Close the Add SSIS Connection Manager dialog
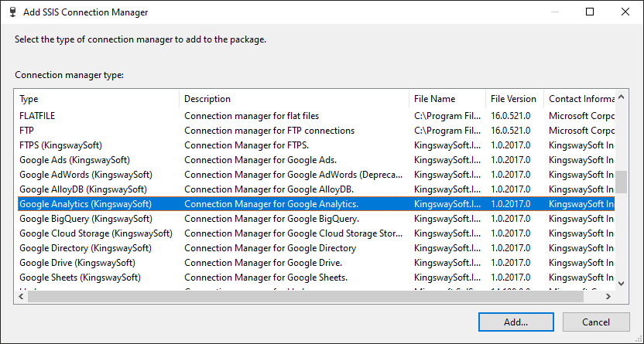Screen dimensions: 644x344 625,12
